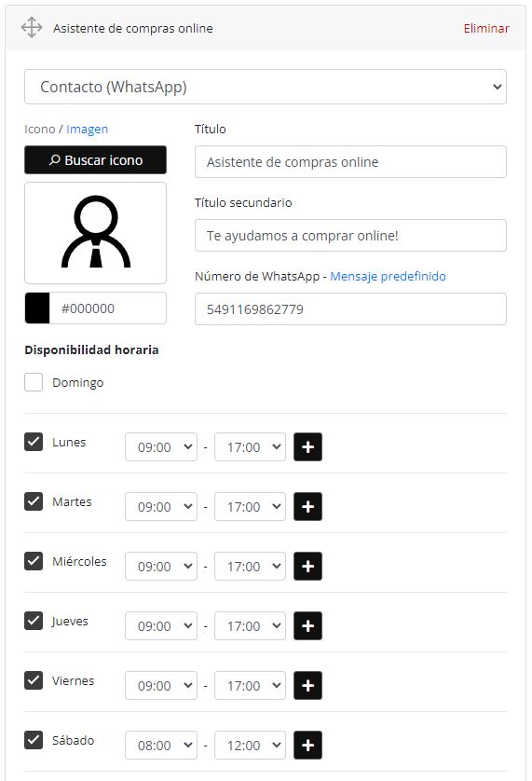Open the Contacto (WhatsApp) type dropdown
This screenshot has width=532, height=781.
(x=266, y=87)
